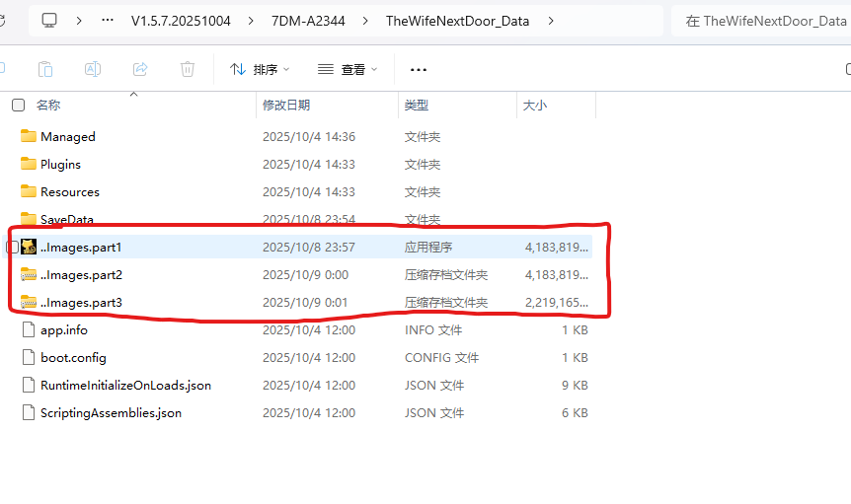Screen dimensions: 851x504
Task: Click the Resources folder name
Action: [70, 192]
